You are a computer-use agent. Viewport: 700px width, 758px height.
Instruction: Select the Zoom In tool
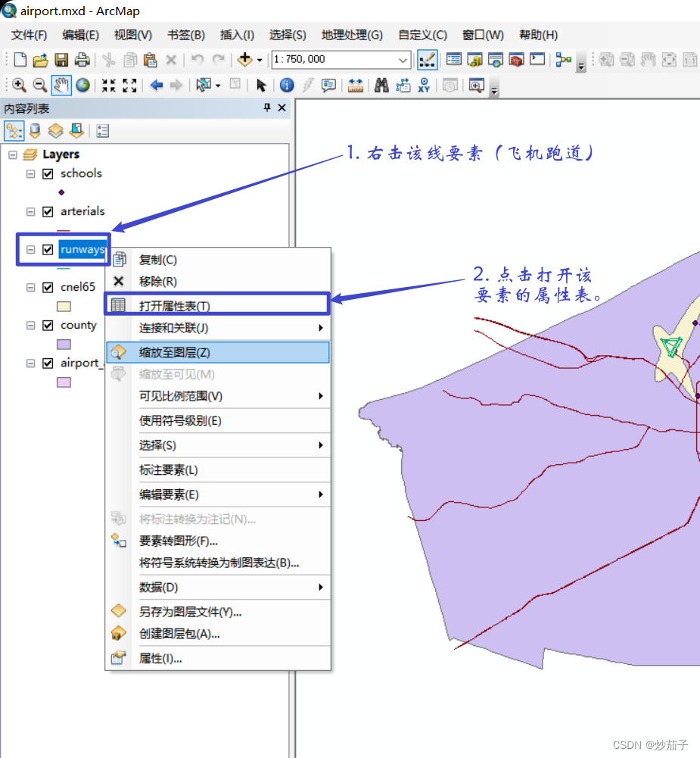[19, 86]
